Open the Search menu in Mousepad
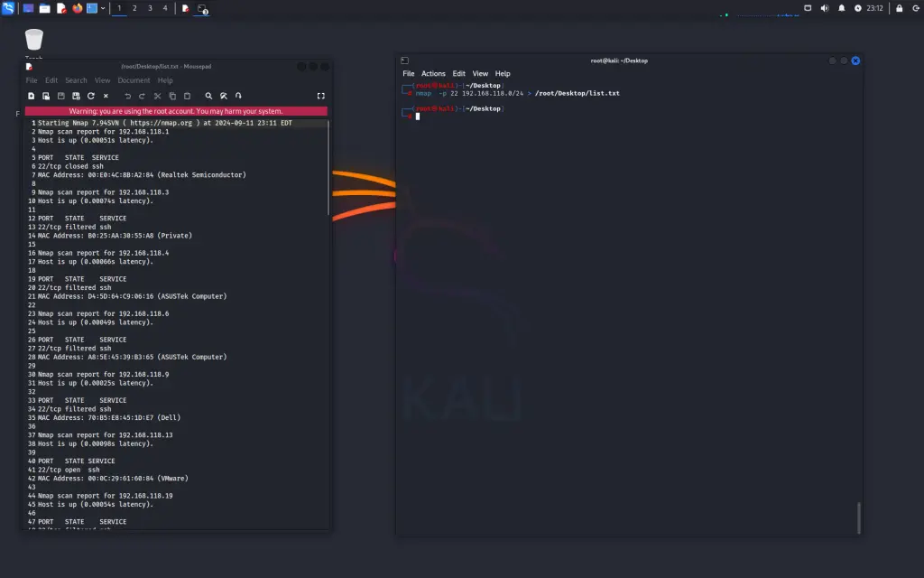Image resolution: width=924 pixels, height=578 pixels. pos(76,80)
